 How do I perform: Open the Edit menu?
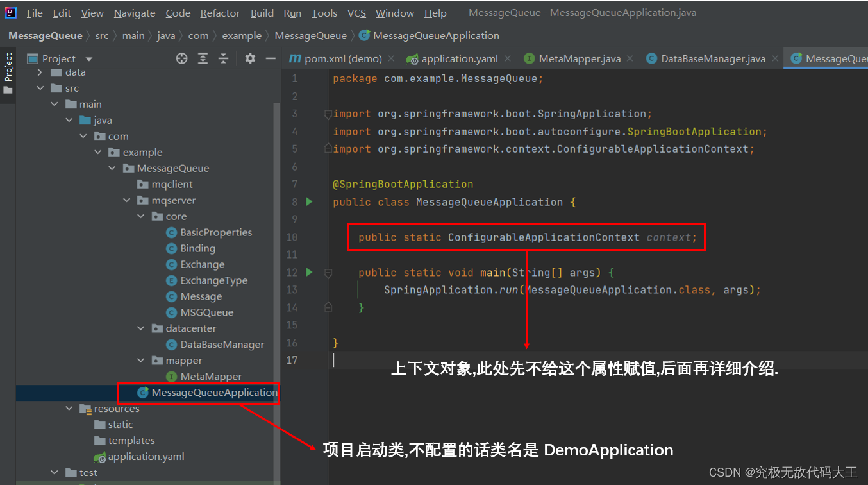[62, 13]
